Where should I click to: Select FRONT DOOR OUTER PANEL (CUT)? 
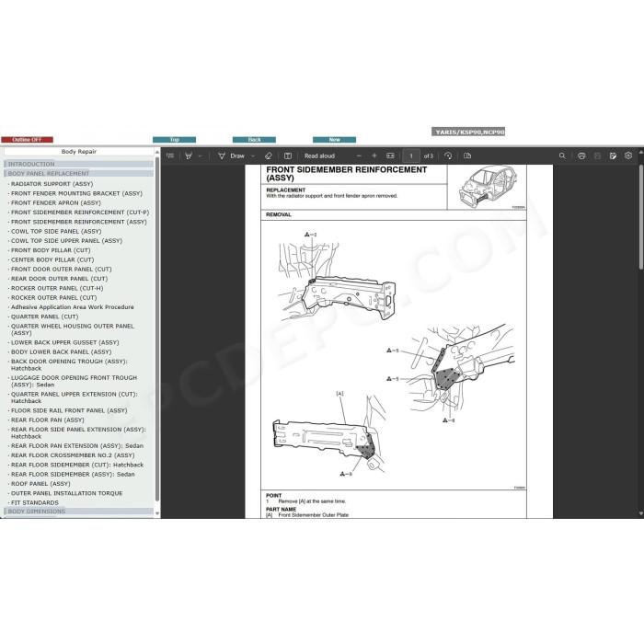(62, 269)
